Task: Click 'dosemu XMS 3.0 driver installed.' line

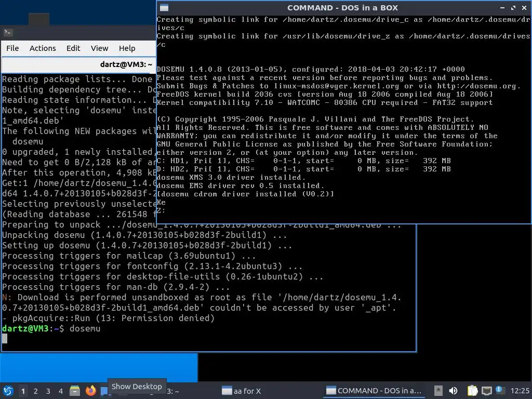Action: (231, 178)
